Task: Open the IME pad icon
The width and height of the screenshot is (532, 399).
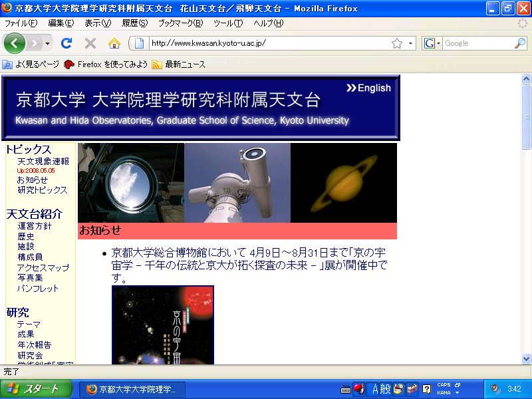Action: click(x=398, y=389)
